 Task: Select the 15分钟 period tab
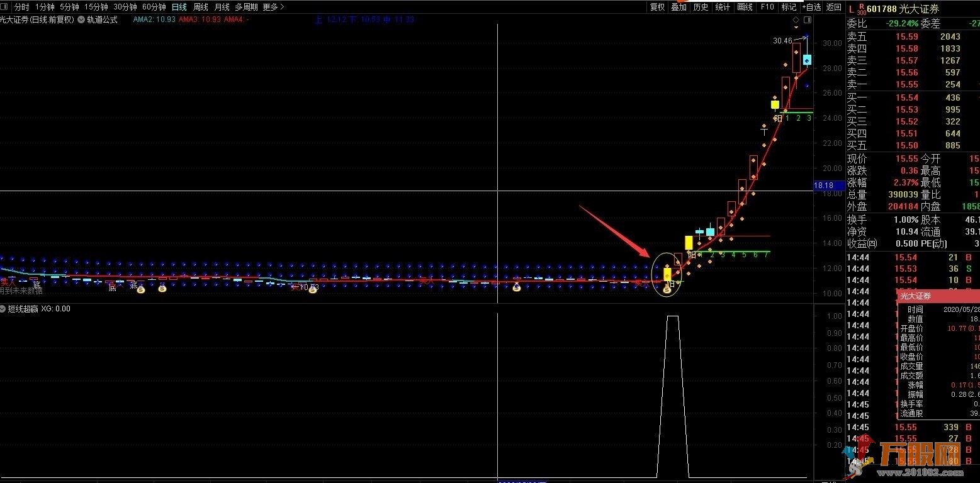click(x=96, y=7)
